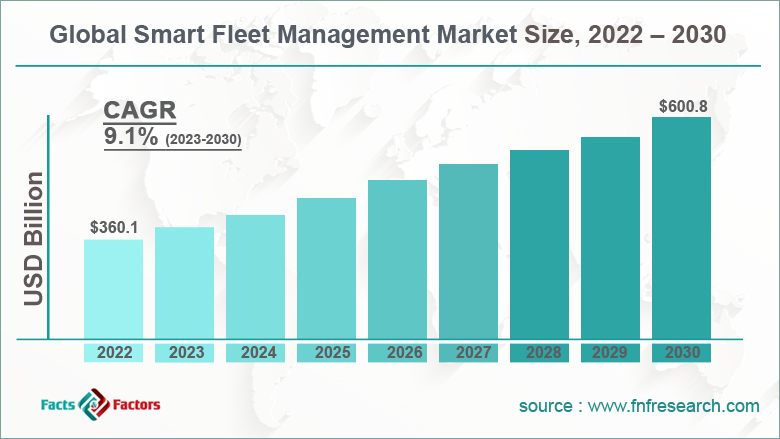Click the $600.8 value label
The height and width of the screenshot is (439, 780).
pos(683,106)
